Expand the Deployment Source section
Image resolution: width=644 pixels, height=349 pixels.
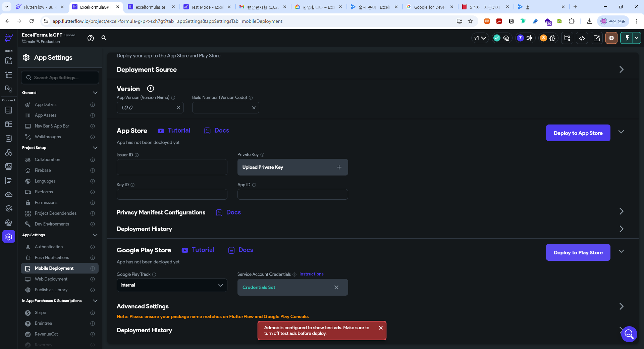tap(621, 69)
